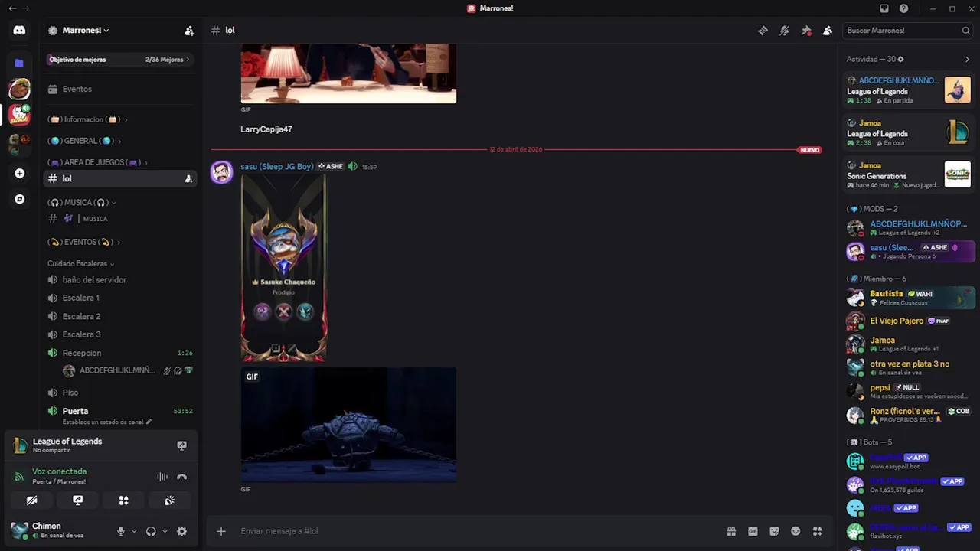Click the invite people icon beside Marrones!
This screenshot has height=551, width=980.
189,31
